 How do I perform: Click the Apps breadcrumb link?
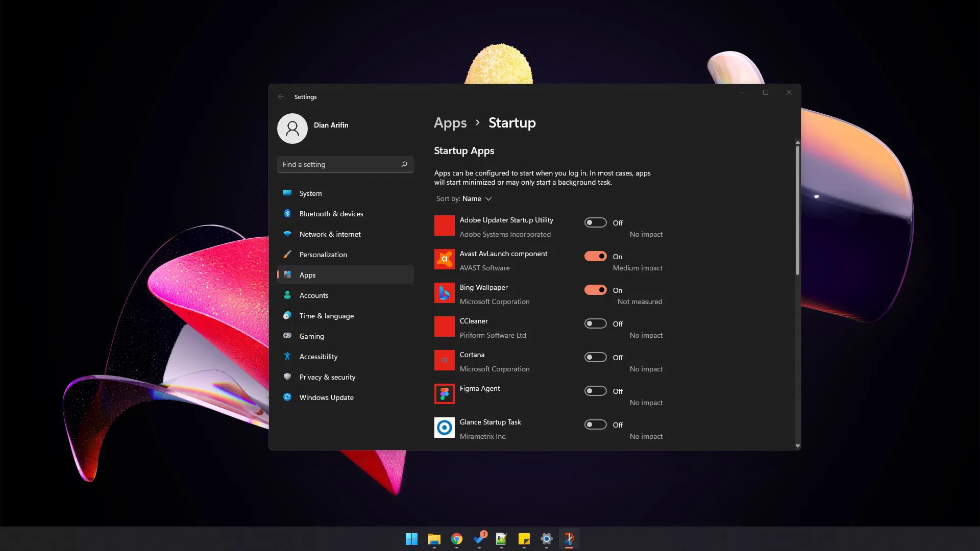[x=450, y=123]
